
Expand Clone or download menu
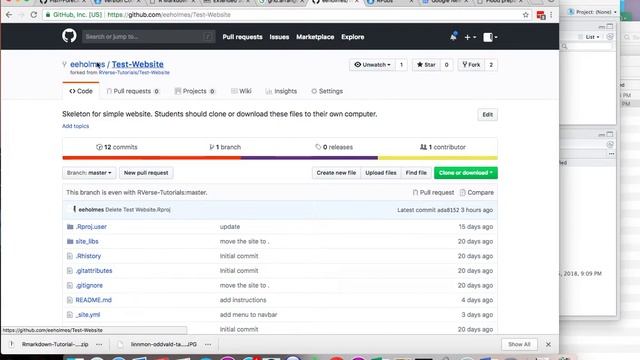click(466, 173)
